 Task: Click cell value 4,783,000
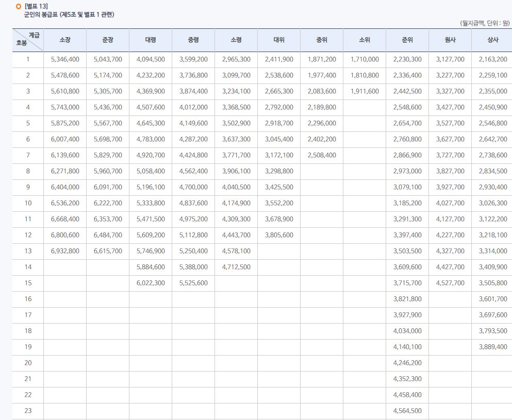coord(151,139)
